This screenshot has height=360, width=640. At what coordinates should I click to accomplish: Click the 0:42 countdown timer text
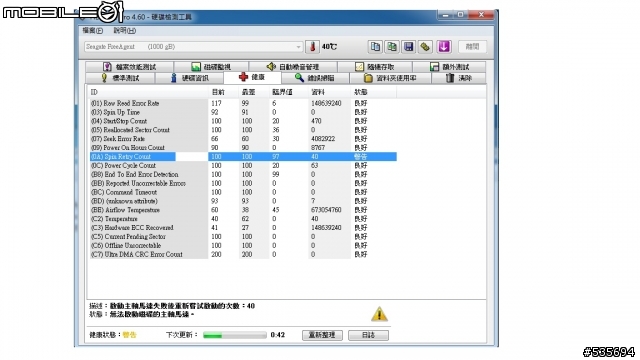(278, 335)
